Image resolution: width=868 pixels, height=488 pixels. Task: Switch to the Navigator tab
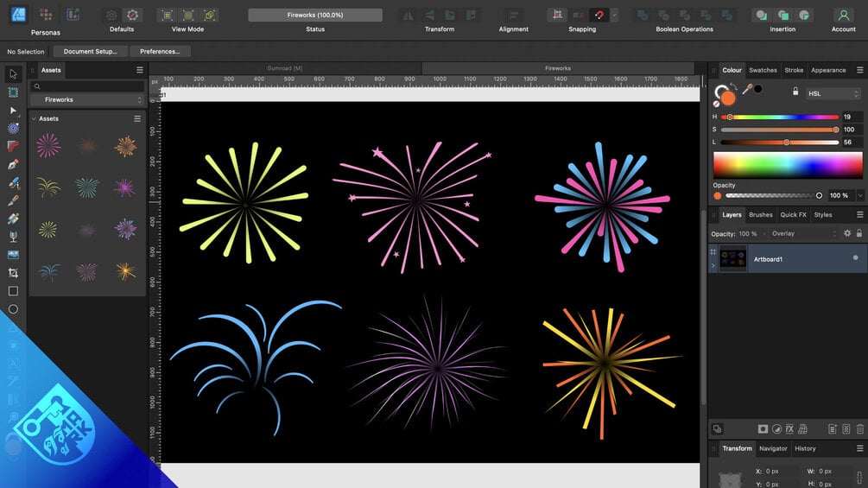pos(773,449)
